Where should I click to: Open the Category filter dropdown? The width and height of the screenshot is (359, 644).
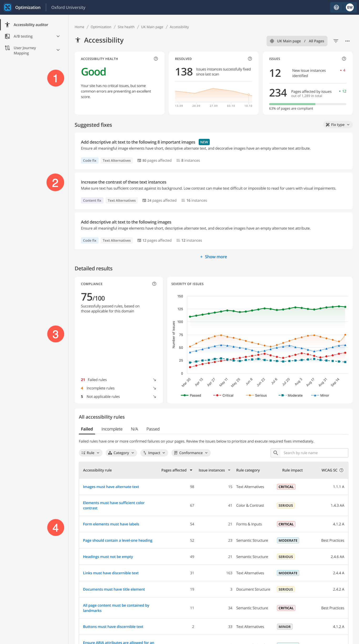click(121, 453)
